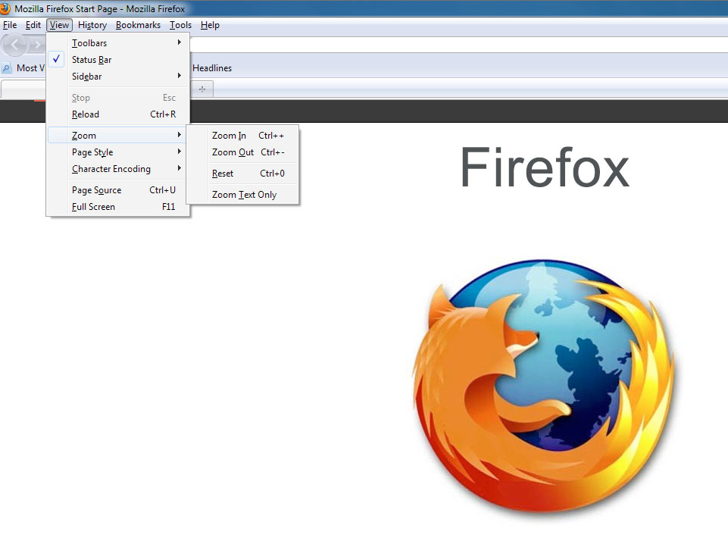Screen dimensions: 728x560
Task: Expand the Page Style submenu
Action: pos(118,152)
